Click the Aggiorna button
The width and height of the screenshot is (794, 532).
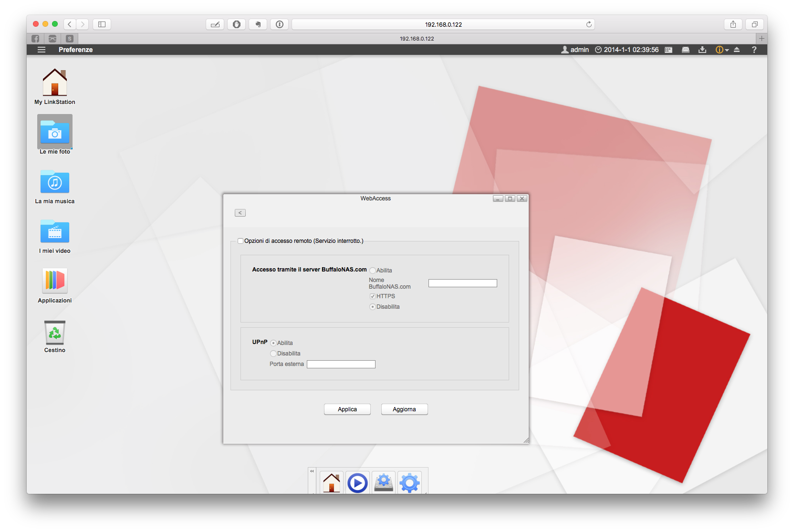[x=404, y=409]
